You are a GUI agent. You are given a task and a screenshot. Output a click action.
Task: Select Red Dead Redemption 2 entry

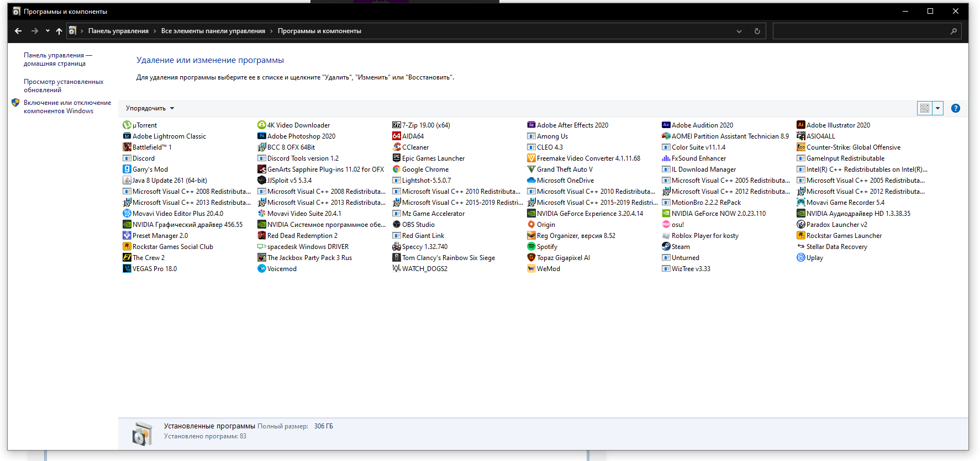tap(298, 236)
